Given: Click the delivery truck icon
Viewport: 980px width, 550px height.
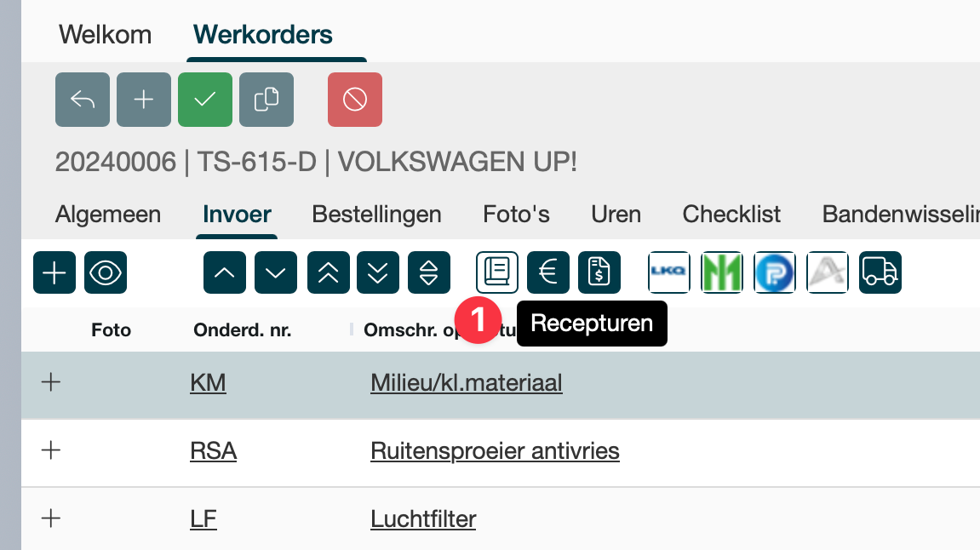Looking at the screenshot, I should pos(880,272).
